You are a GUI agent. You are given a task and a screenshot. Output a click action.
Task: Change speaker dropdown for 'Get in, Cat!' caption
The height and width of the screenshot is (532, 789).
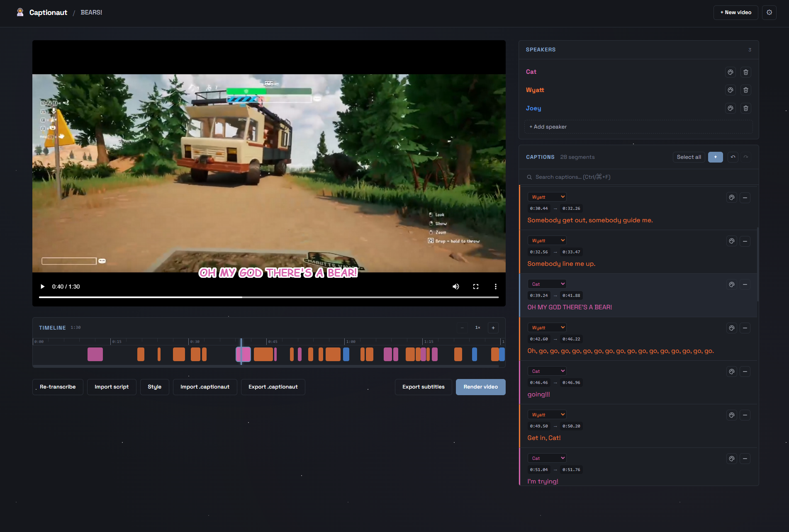[x=547, y=415]
